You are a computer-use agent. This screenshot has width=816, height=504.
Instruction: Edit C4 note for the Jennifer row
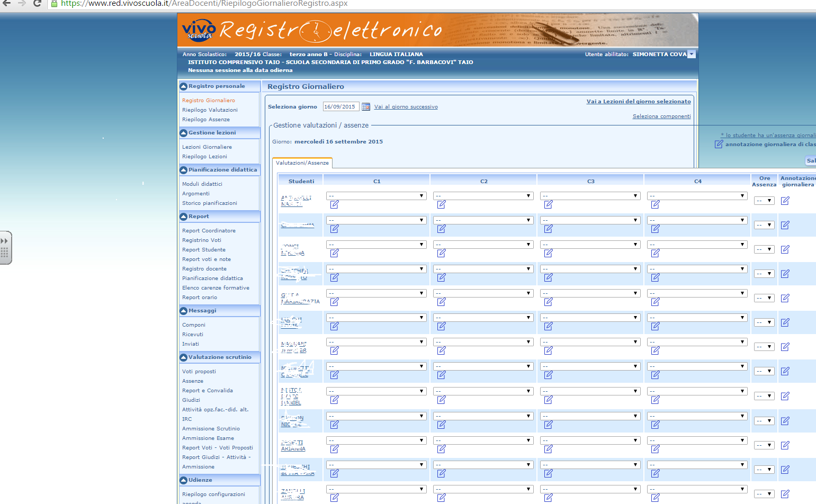656,350
